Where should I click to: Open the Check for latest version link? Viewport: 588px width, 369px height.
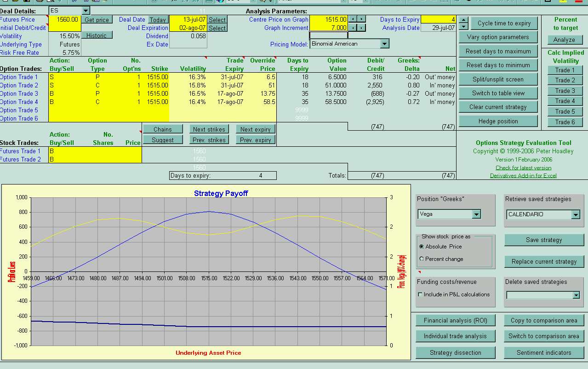523,168
